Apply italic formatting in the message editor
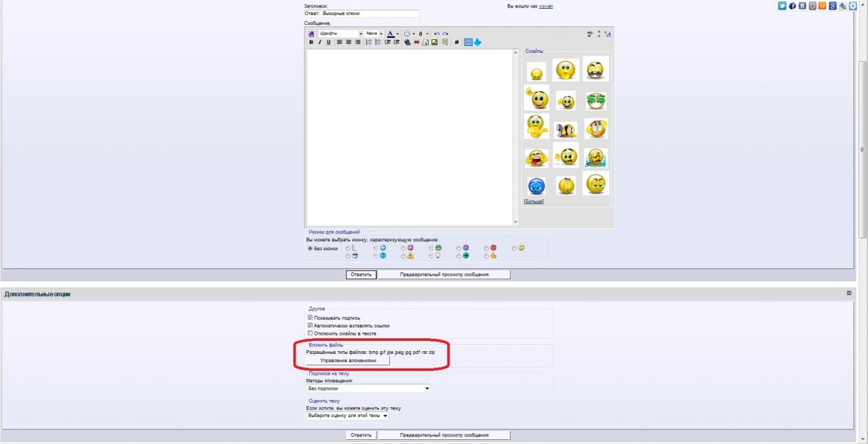 320,42
